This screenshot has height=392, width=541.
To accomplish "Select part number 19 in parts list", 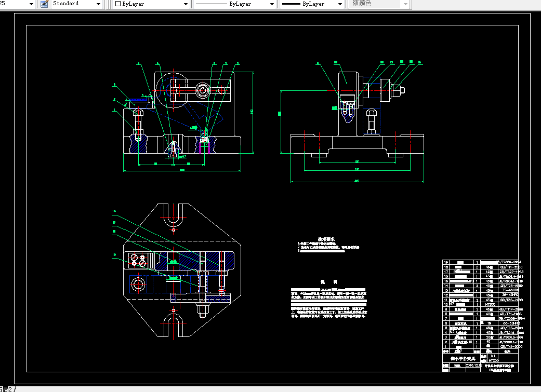I will click(446, 262).
